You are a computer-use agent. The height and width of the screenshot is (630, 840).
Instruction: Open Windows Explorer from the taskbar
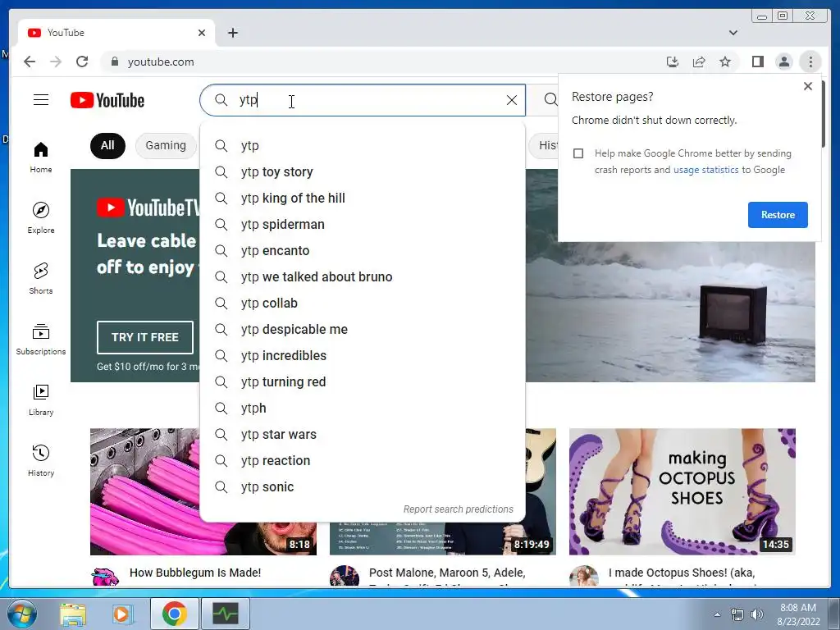72,614
